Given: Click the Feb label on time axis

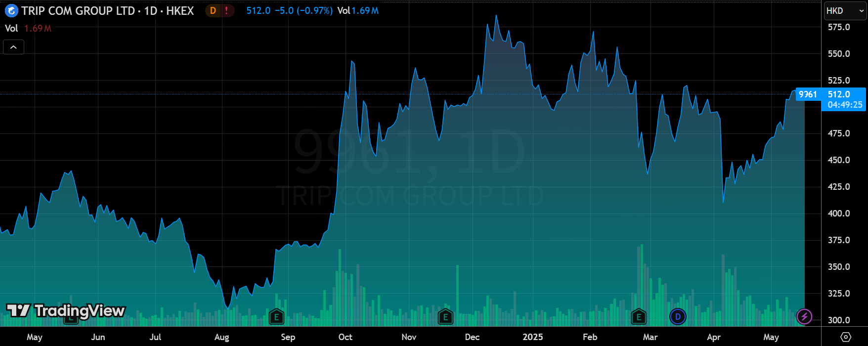Looking at the screenshot, I should (x=590, y=337).
